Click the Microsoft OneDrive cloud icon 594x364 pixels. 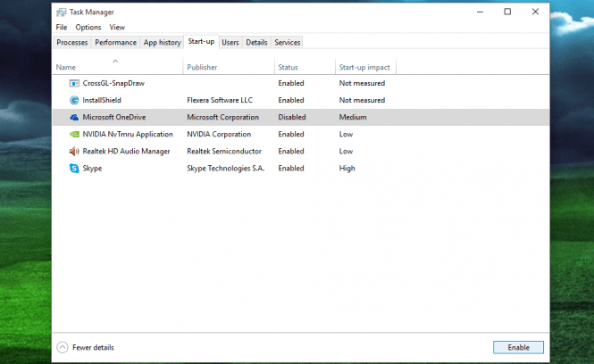tap(74, 117)
